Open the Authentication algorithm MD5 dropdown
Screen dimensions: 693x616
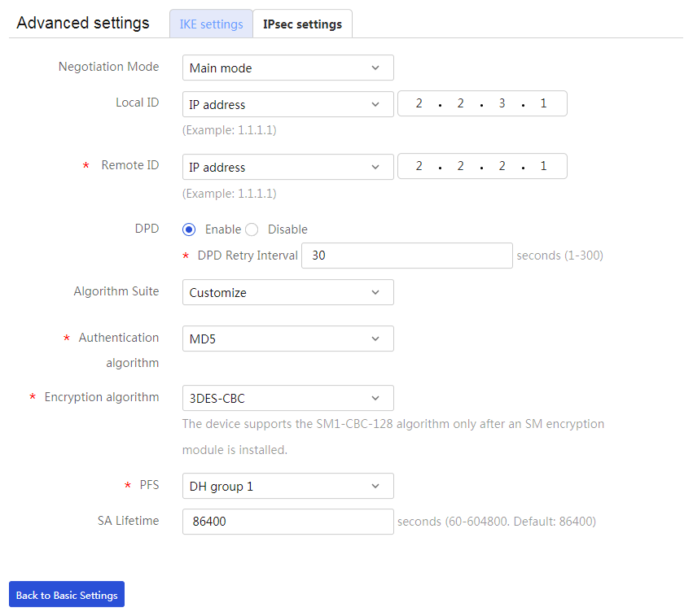click(x=287, y=339)
